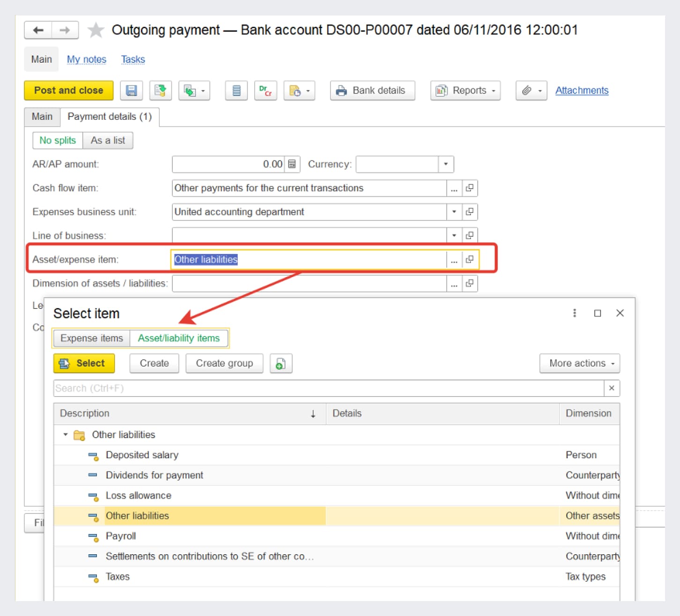
Task: Click the Search field in Select item
Action: [x=328, y=389]
